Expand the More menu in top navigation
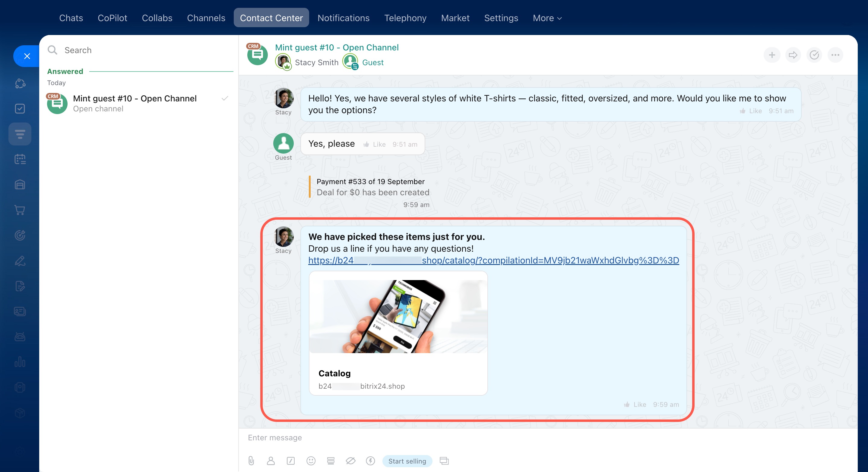 coord(547,18)
